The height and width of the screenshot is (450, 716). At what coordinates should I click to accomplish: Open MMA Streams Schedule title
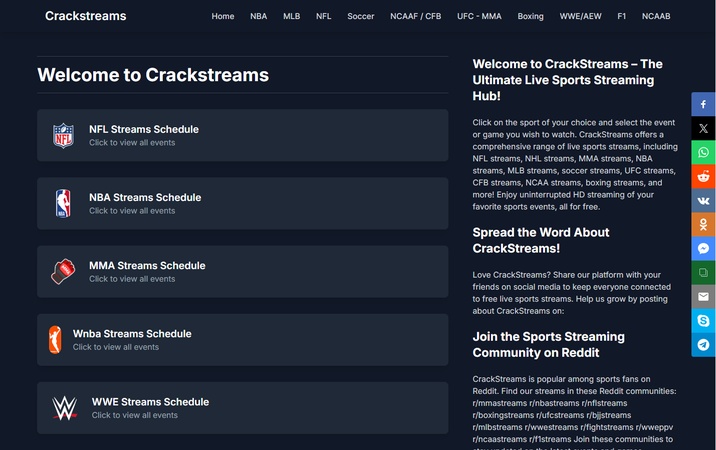[147, 265]
